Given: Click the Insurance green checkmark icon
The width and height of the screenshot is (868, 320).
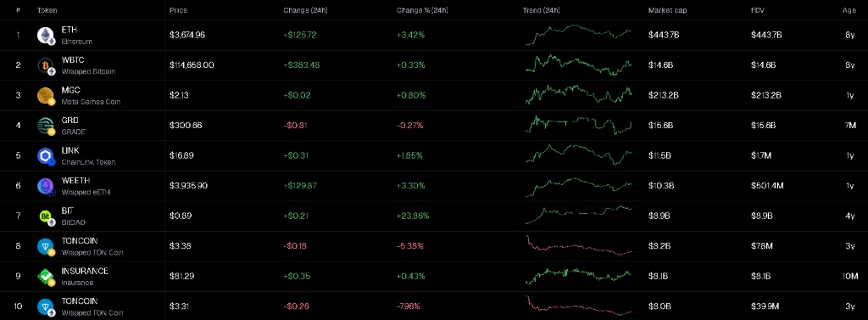Looking at the screenshot, I should (x=46, y=277).
